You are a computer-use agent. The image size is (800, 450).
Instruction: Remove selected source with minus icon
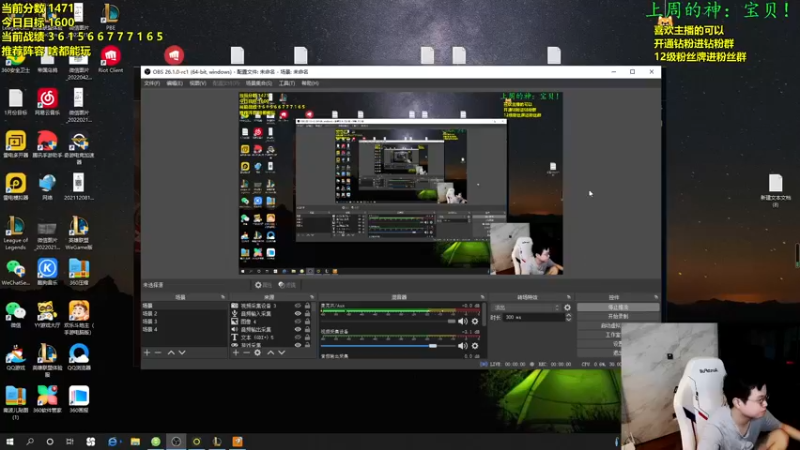pyautogui.click(x=246, y=353)
